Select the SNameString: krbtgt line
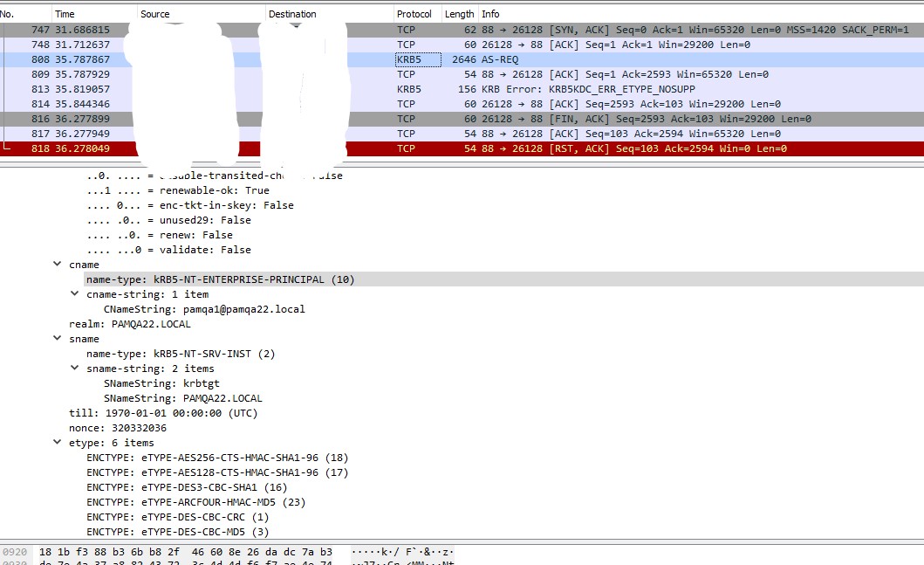Viewport: 924px width, 565px height. click(161, 382)
